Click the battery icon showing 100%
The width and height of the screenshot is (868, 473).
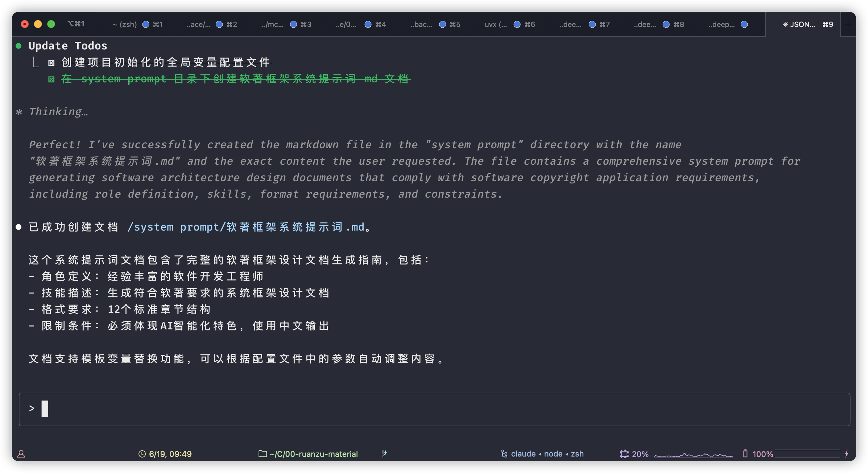pos(745,454)
